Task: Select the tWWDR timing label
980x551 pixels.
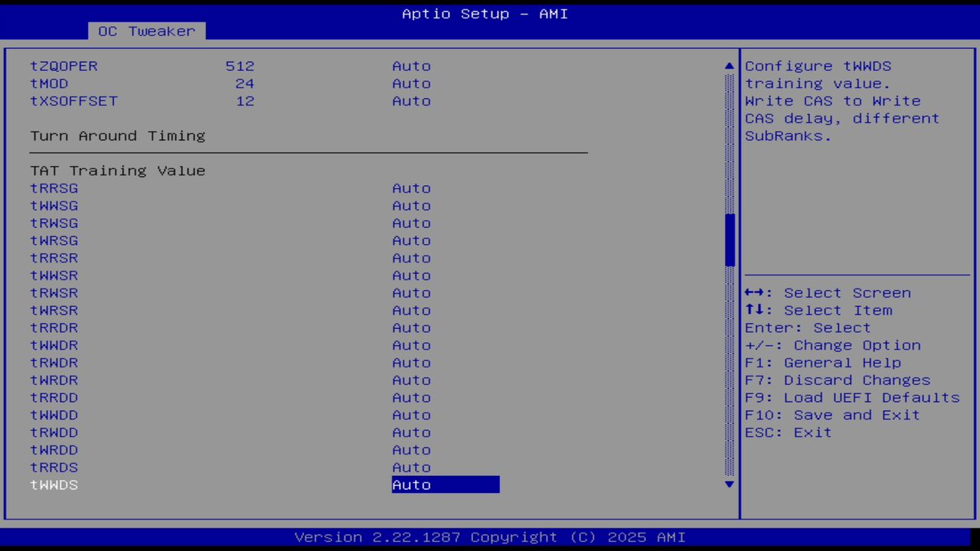Action: [54, 345]
